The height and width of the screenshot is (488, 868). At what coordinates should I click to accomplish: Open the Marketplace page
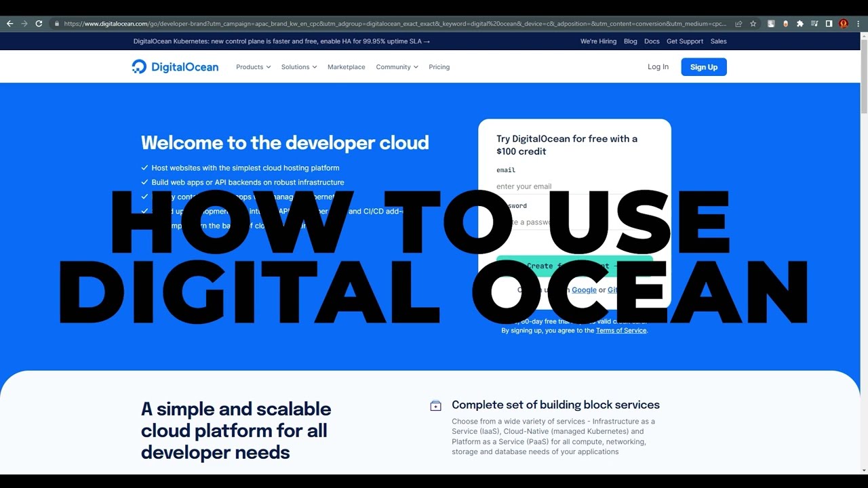(346, 67)
